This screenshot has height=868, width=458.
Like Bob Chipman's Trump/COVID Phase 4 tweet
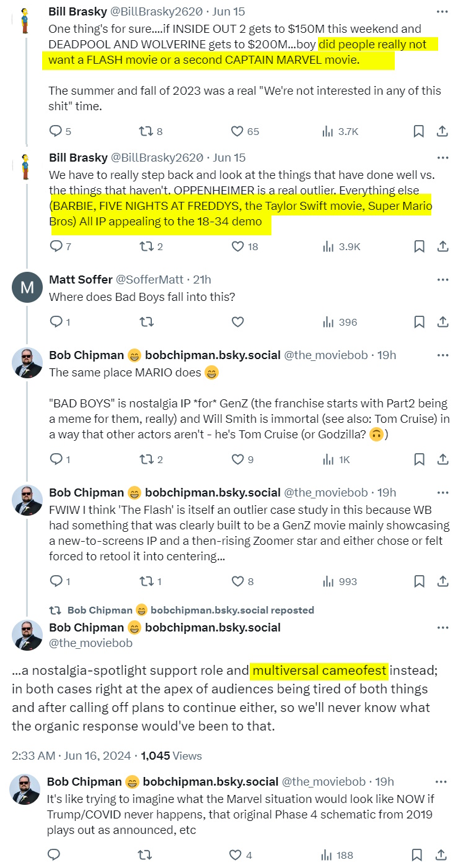tap(236, 855)
